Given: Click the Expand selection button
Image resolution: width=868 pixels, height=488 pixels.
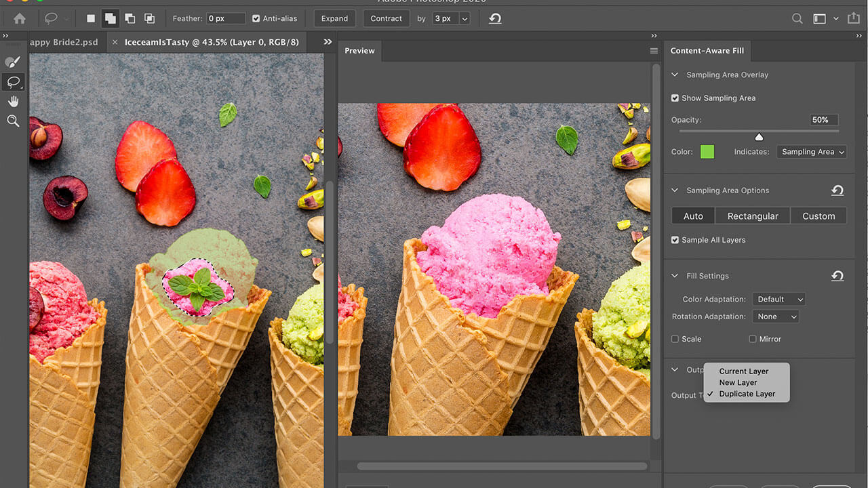Looking at the screenshot, I should pos(334,19).
